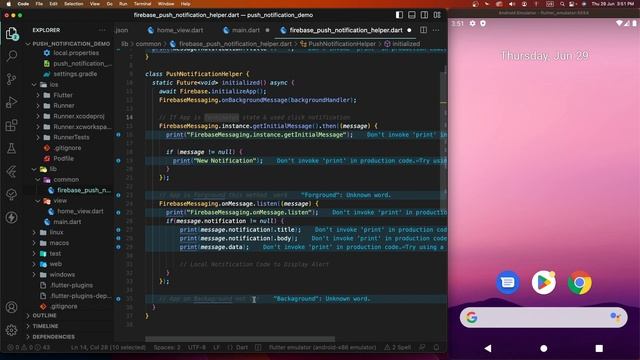Open Run and Debug view

[11, 102]
